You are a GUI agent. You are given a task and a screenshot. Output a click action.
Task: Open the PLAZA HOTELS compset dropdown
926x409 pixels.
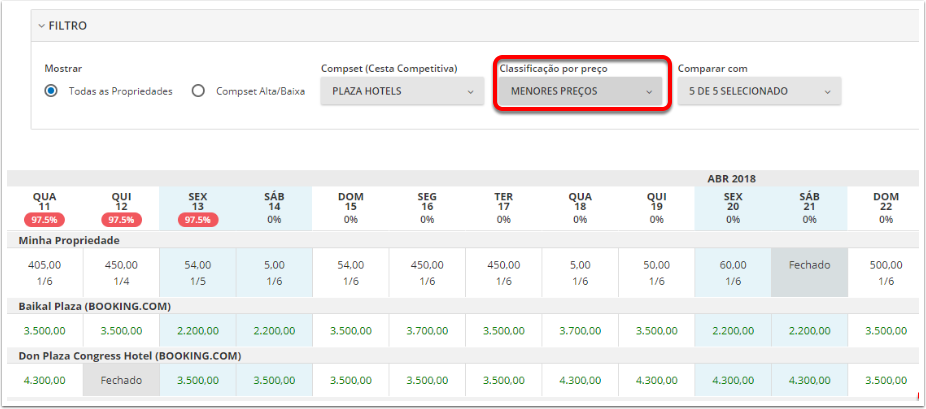(402, 91)
